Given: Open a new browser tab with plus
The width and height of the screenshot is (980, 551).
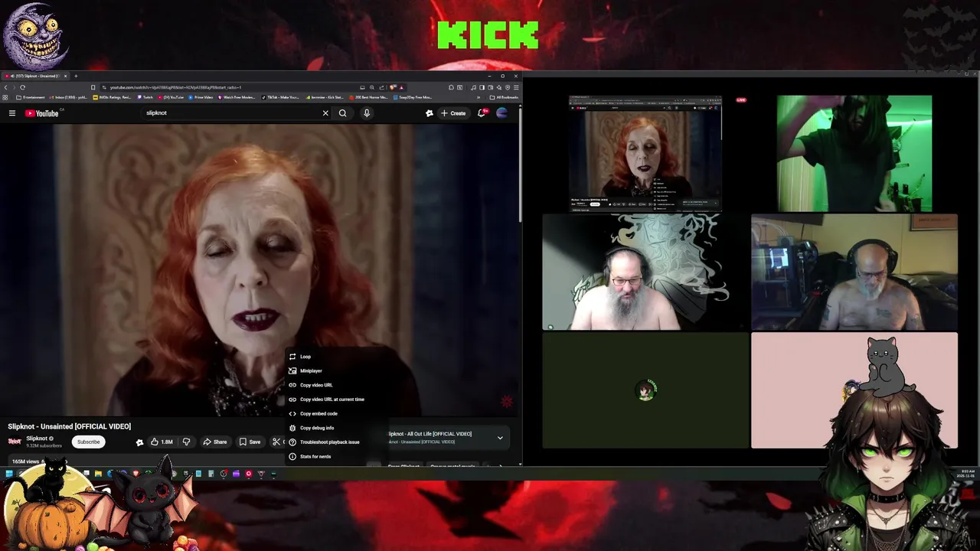Looking at the screenshot, I should click(x=76, y=76).
